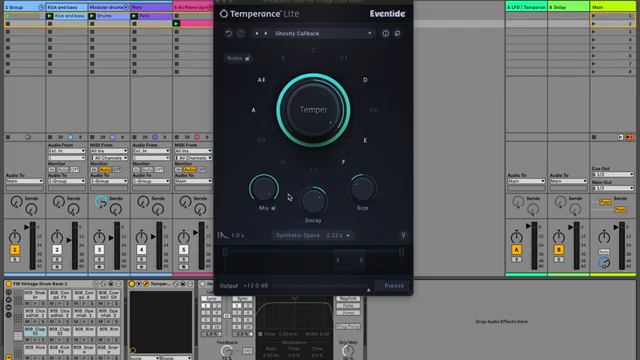Launch scene 1 in Main track
Image resolution: width=640 pixels, height=360 pixels.
pyautogui.click(x=594, y=16)
